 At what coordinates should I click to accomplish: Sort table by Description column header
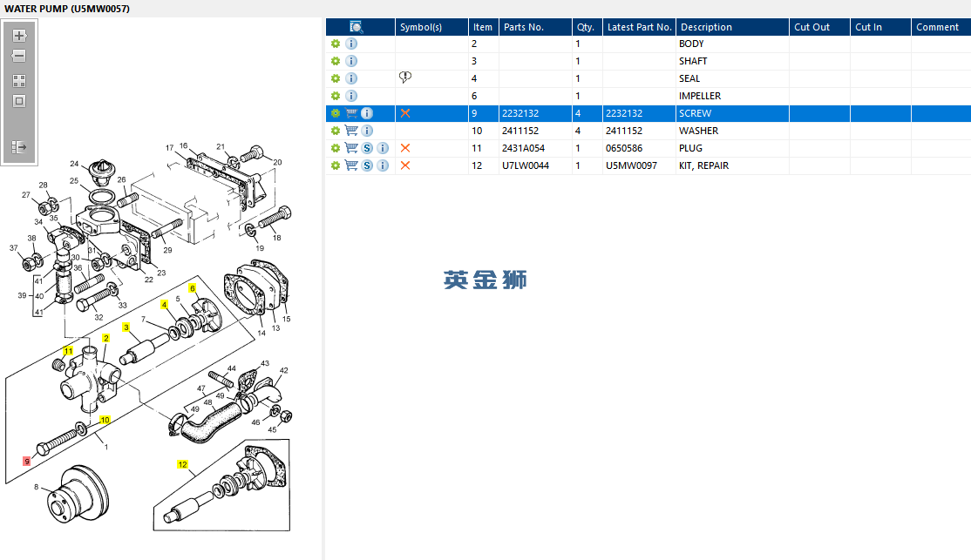pyautogui.click(x=706, y=27)
